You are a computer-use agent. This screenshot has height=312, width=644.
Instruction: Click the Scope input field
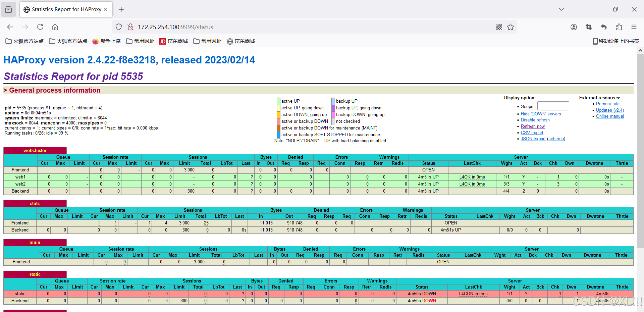(x=553, y=106)
